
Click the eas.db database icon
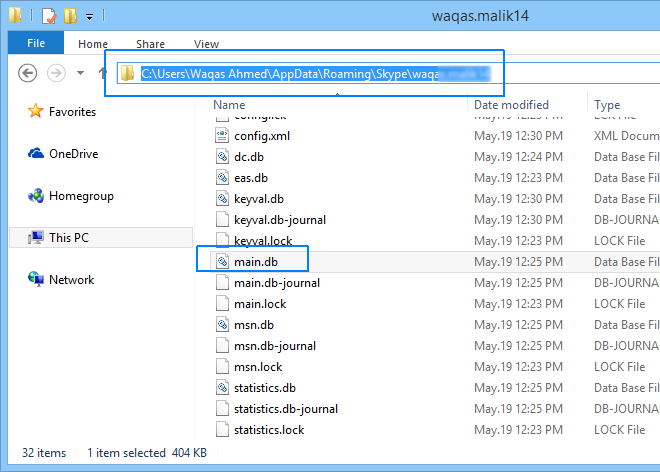tap(222, 178)
